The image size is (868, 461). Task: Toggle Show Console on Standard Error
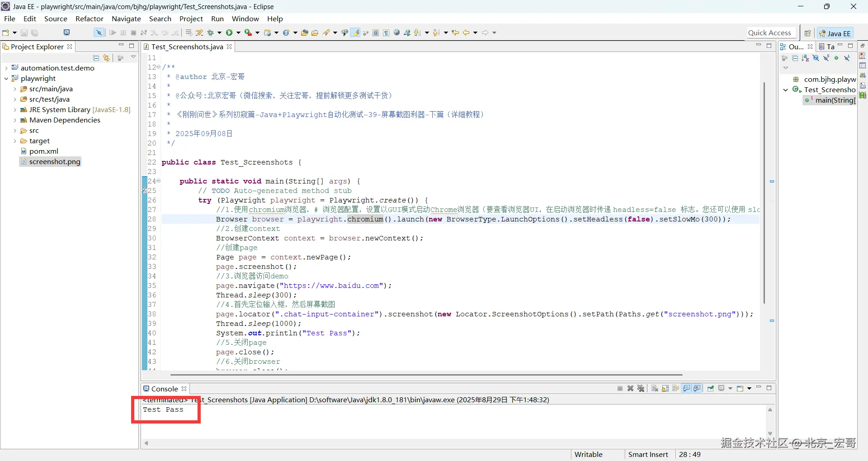tap(697, 388)
